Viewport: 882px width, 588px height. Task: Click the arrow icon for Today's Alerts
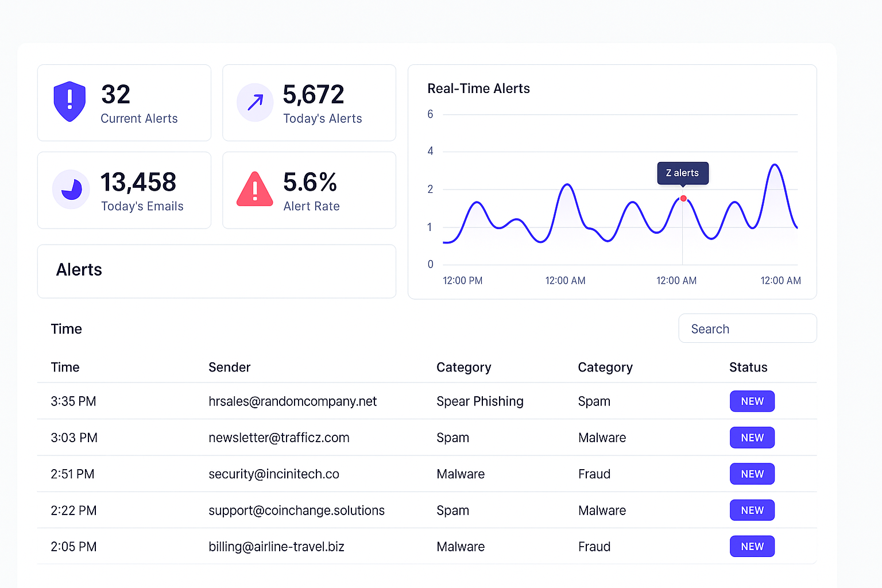[255, 103]
